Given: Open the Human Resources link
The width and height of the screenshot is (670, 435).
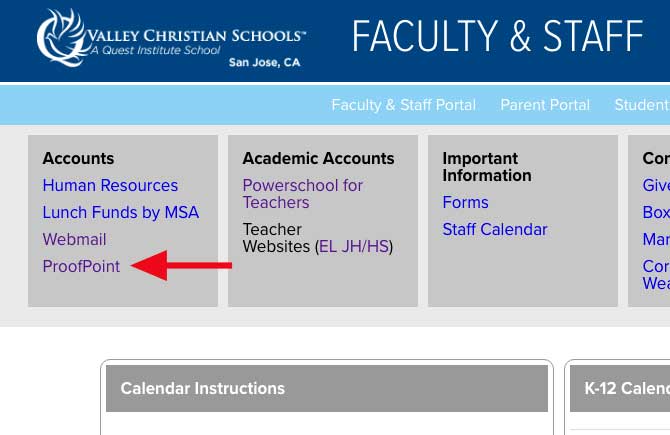Looking at the screenshot, I should [110, 185].
